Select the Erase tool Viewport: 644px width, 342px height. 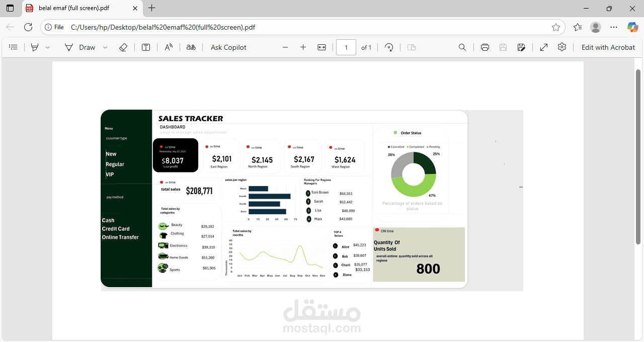[123, 47]
